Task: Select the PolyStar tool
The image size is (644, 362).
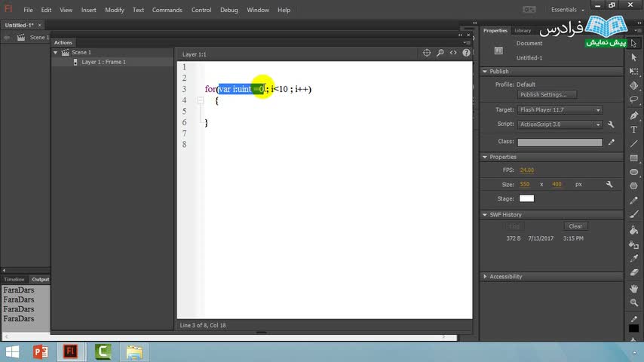Action: [x=633, y=186]
